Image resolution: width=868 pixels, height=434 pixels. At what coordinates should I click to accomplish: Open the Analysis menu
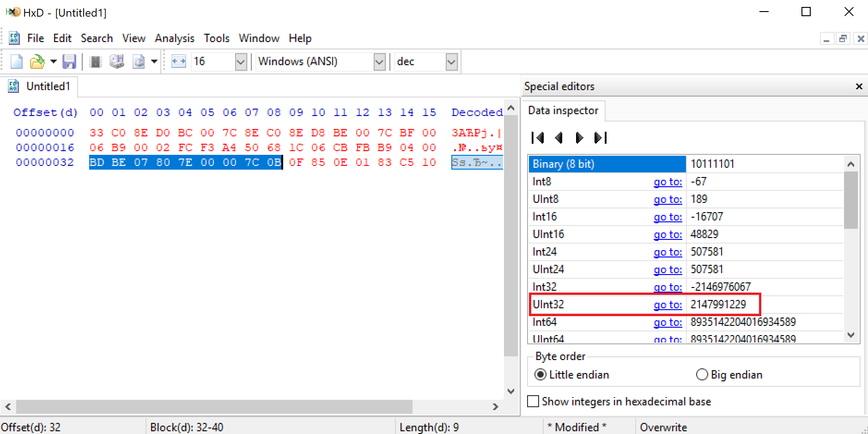[x=174, y=38]
